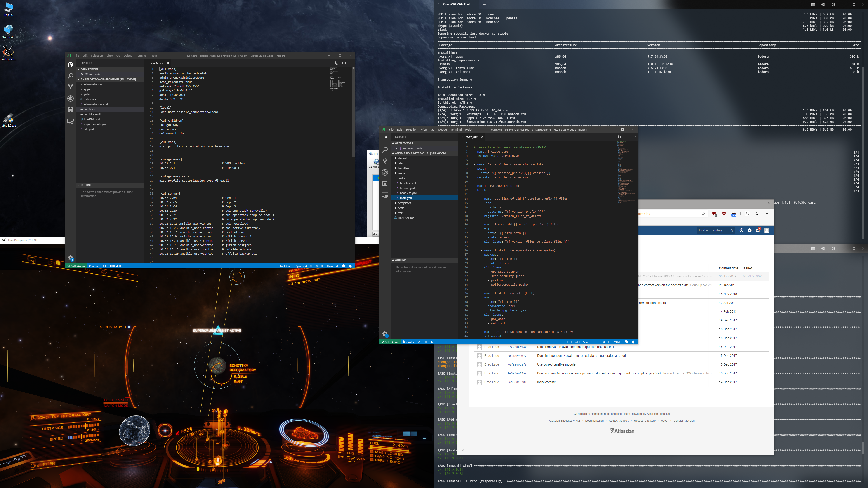
Task: Open Source Control view in cui-hosts VS Code window
Action: click(x=71, y=87)
